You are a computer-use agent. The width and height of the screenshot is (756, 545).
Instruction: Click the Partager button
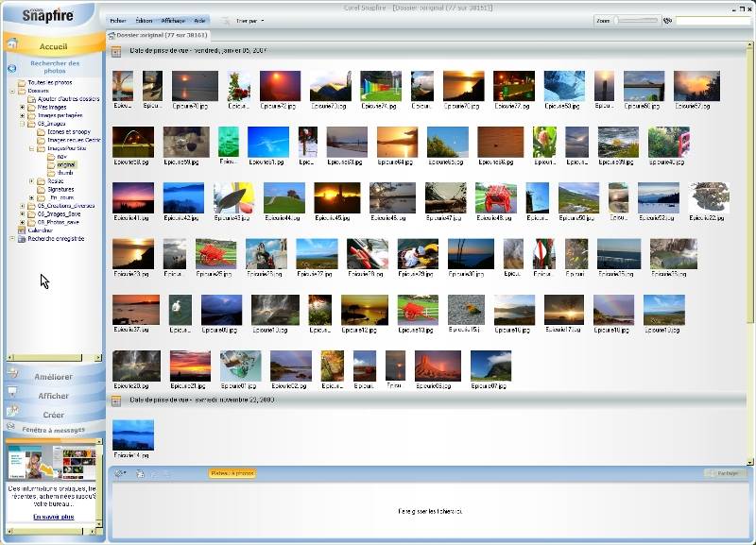coord(727,473)
